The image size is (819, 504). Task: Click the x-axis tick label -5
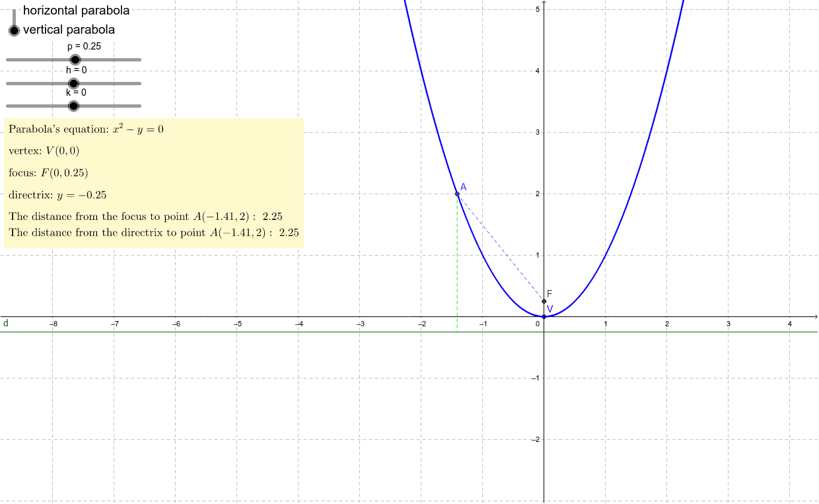237,324
